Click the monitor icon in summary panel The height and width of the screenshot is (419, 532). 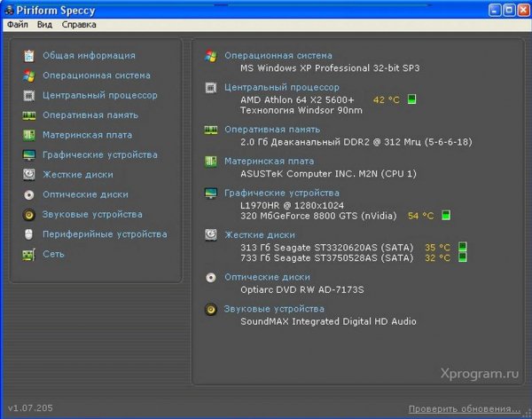point(211,193)
